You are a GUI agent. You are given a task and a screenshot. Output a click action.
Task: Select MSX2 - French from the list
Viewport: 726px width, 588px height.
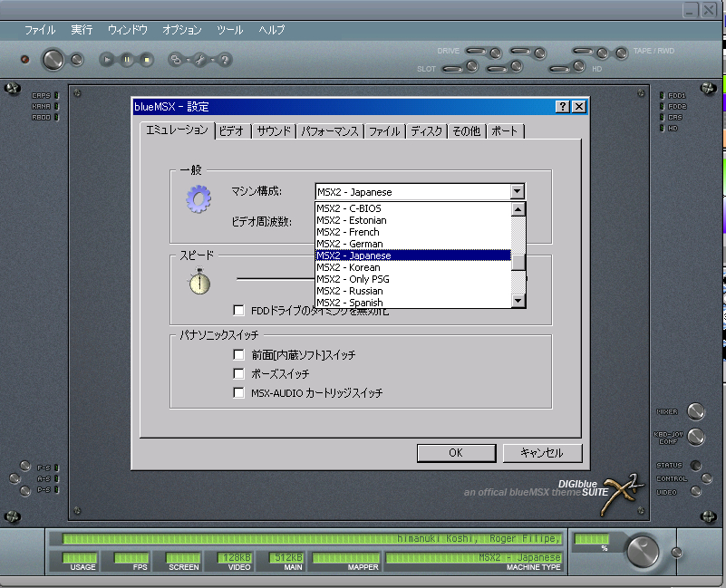(x=413, y=232)
